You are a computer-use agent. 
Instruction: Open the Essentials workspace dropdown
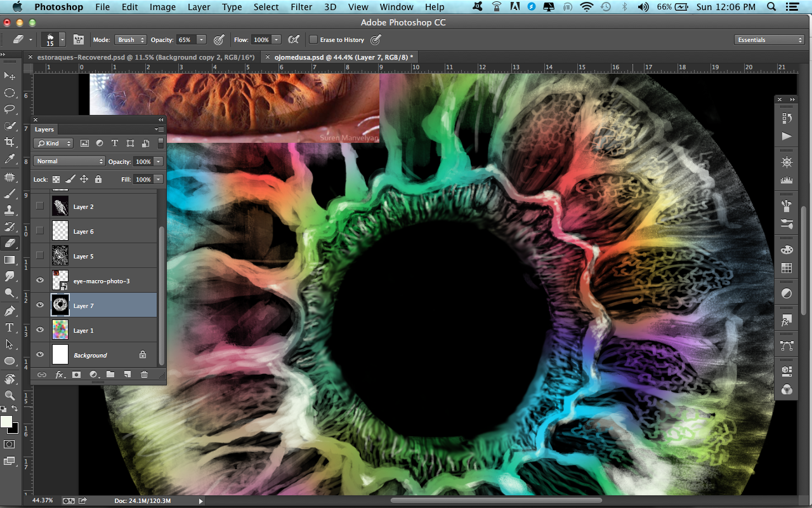point(769,39)
